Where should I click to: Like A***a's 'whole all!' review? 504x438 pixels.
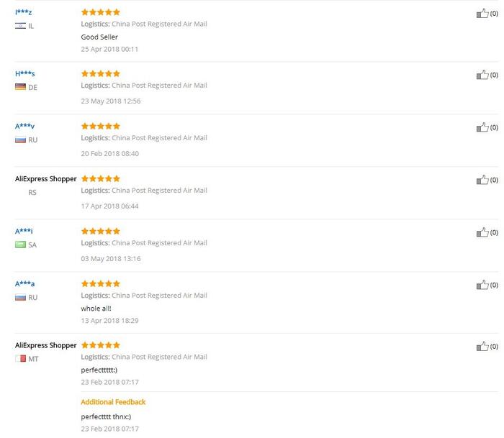482,285
